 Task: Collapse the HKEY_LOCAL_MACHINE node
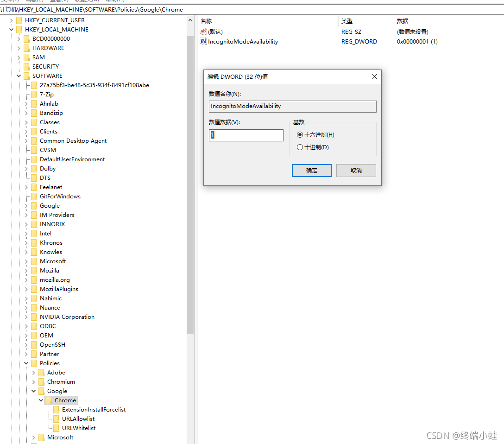tap(11, 30)
